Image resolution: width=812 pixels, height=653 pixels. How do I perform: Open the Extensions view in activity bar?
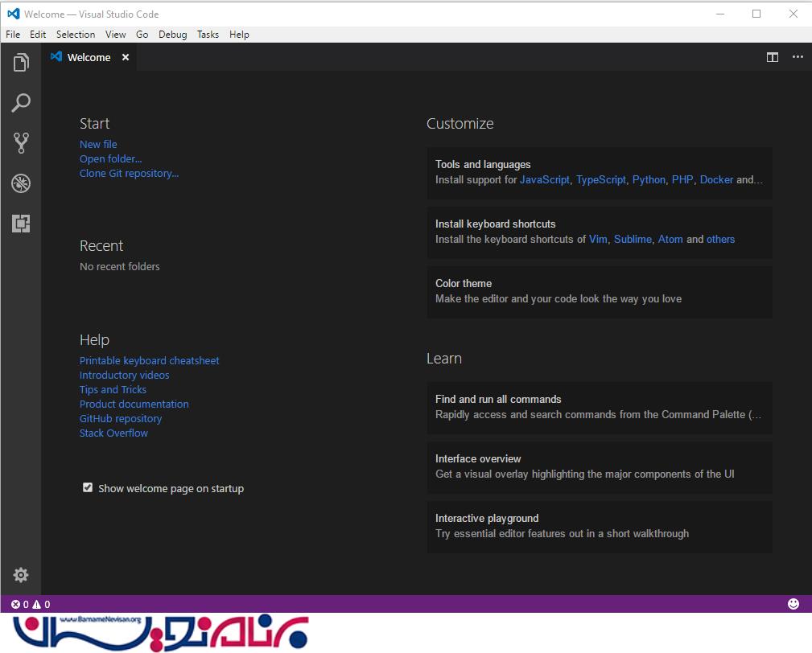pyautogui.click(x=21, y=224)
